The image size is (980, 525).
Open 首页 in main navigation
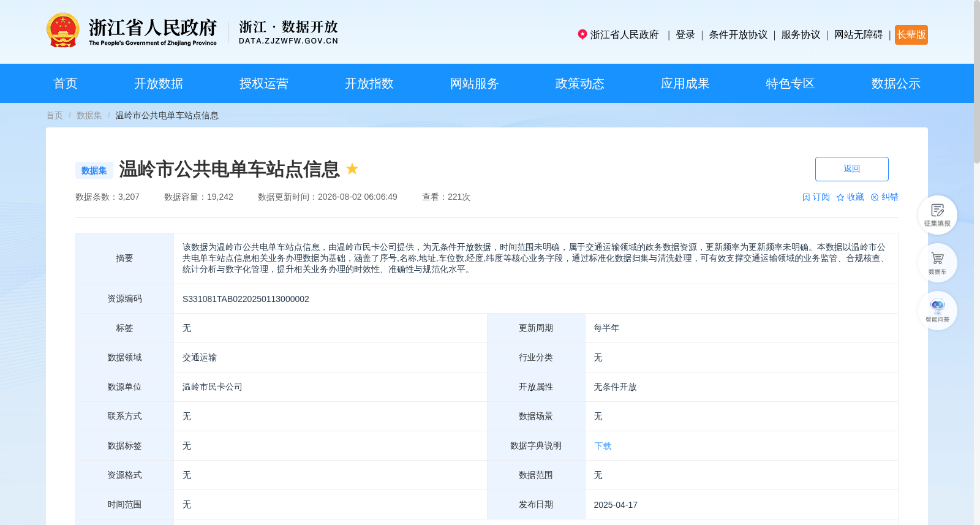coord(66,83)
